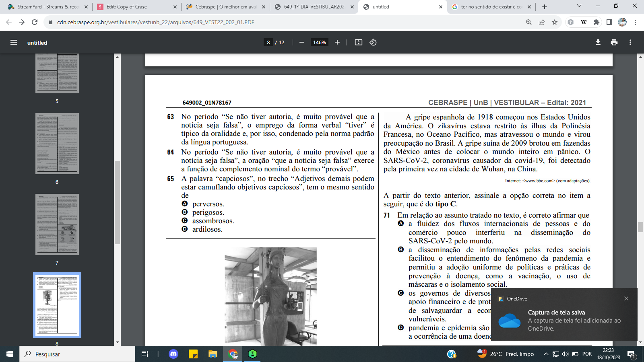Image resolution: width=644 pixels, height=362 pixels.
Task: Click the 146% zoom level field
Action: coord(320,42)
